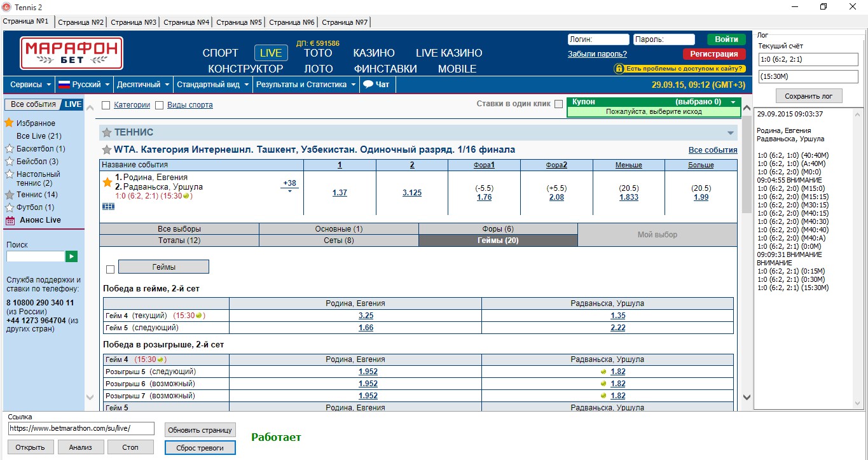Tick the Виды спорта checkbox
This screenshot has height=460, width=868.
tap(160, 105)
